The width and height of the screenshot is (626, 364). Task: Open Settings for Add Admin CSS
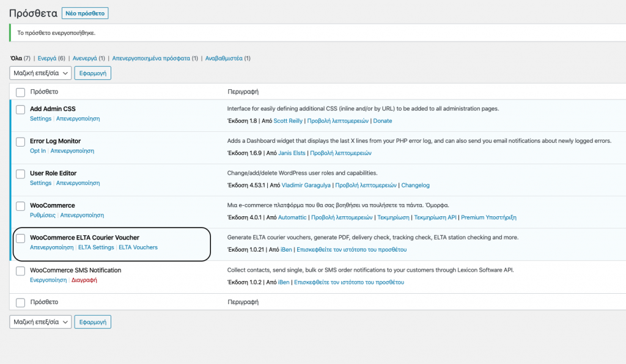[x=41, y=118]
